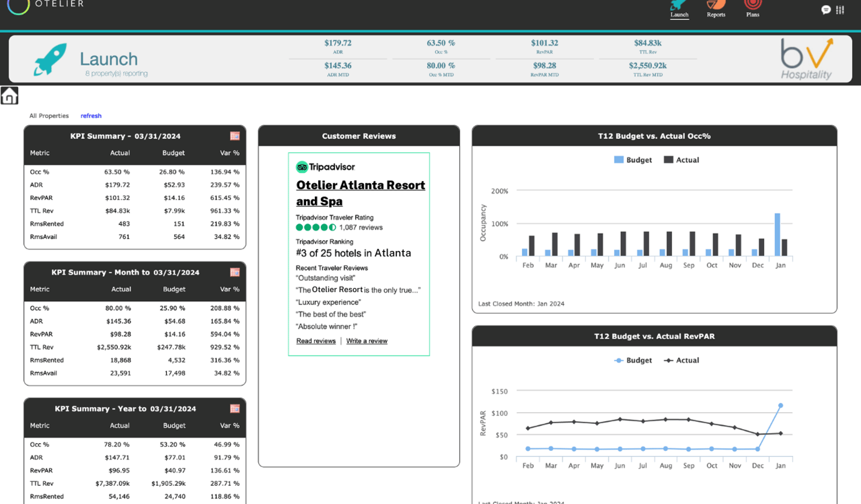
Task: Toggle Budget legend in Occ% chart
Action: [633, 160]
